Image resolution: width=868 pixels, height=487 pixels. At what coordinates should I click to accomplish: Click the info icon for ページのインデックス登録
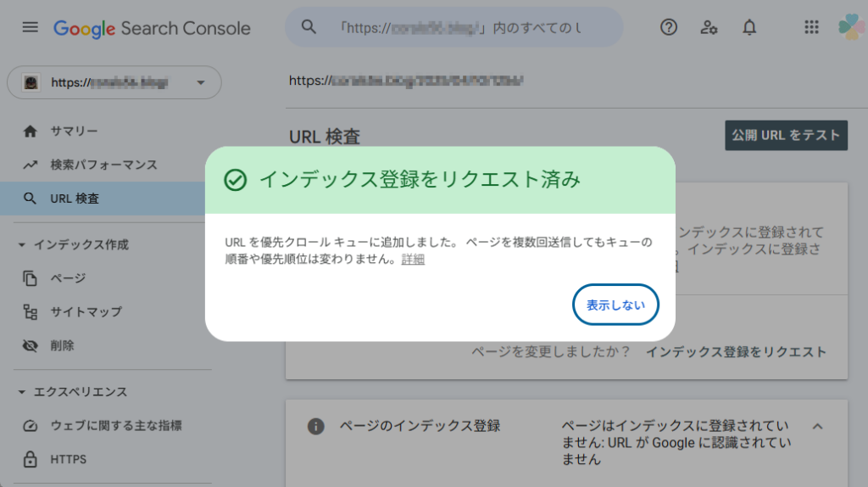(x=315, y=426)
